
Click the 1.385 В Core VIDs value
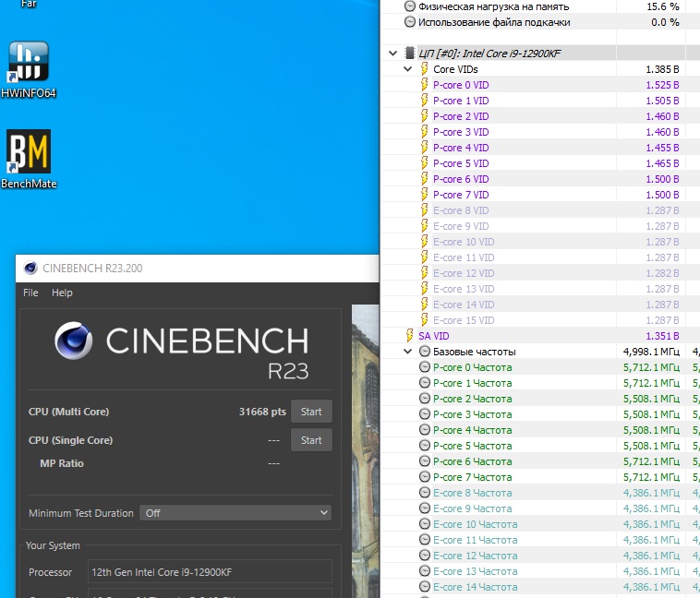point(662,69)
